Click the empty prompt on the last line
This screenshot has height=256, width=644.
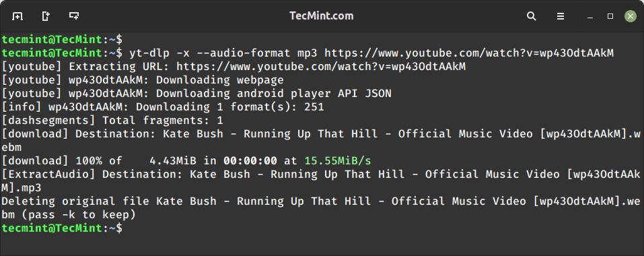tap(62, 228)
